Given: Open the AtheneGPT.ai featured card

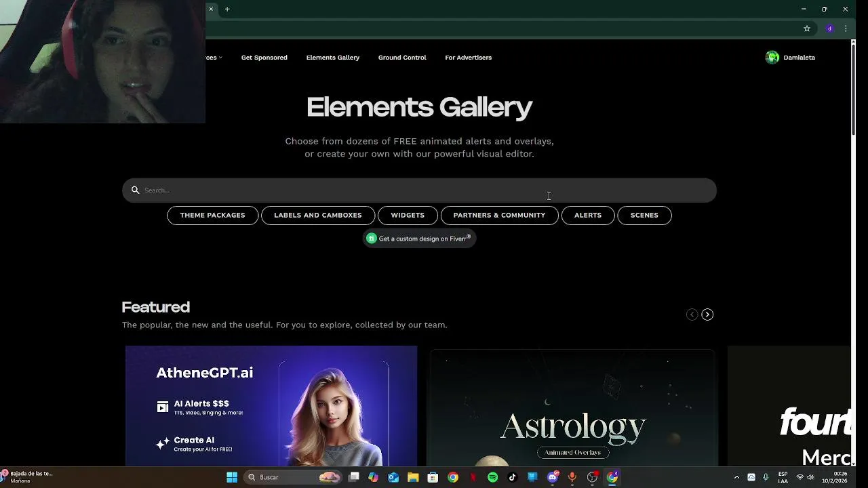Looking at the screenshot, I should (271, 406).
